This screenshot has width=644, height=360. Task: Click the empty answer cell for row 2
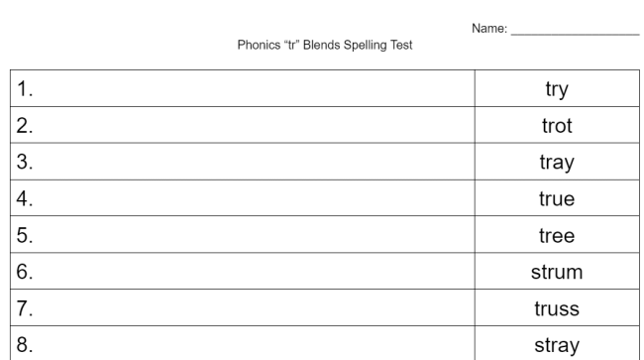[243, 125]
